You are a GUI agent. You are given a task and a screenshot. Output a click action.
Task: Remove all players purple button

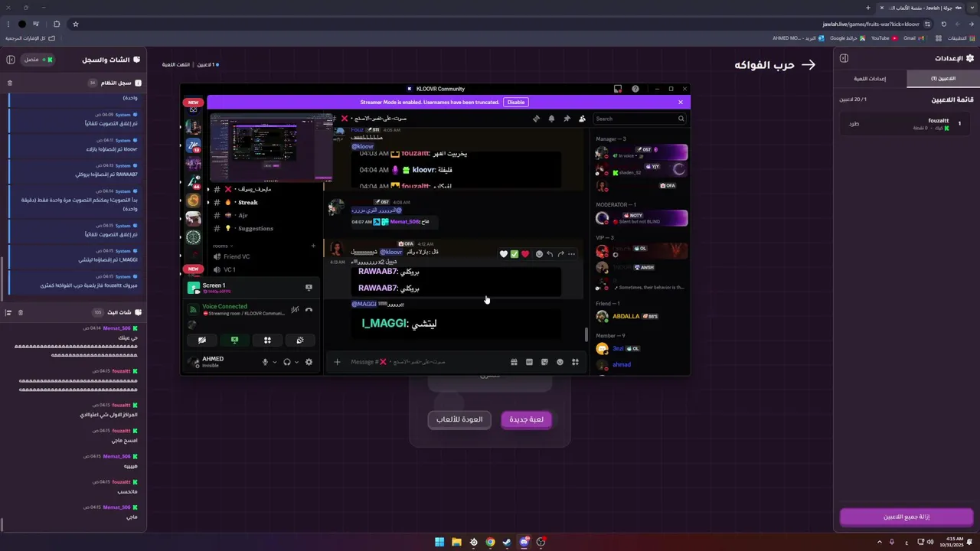point(906,517)
